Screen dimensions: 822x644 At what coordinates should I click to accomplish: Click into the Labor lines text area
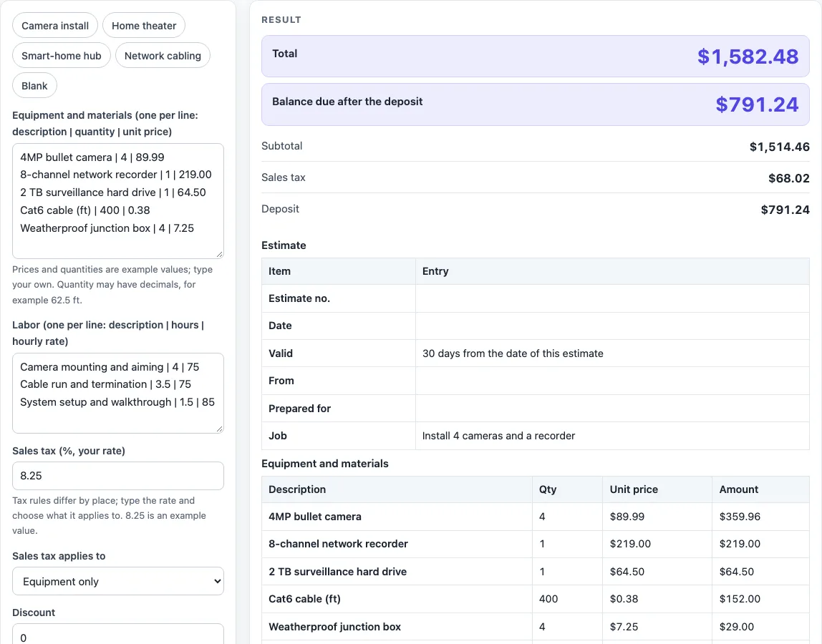point(118,393)
